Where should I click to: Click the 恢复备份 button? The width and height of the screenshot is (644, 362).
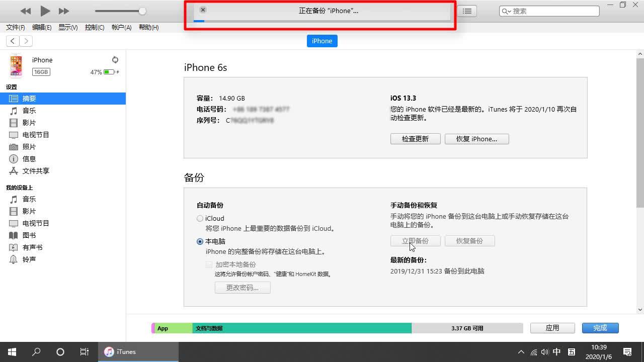469,241
